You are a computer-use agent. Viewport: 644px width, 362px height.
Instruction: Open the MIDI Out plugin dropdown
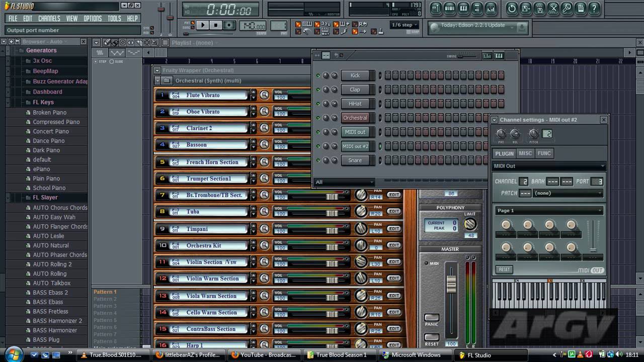(549, 166)
